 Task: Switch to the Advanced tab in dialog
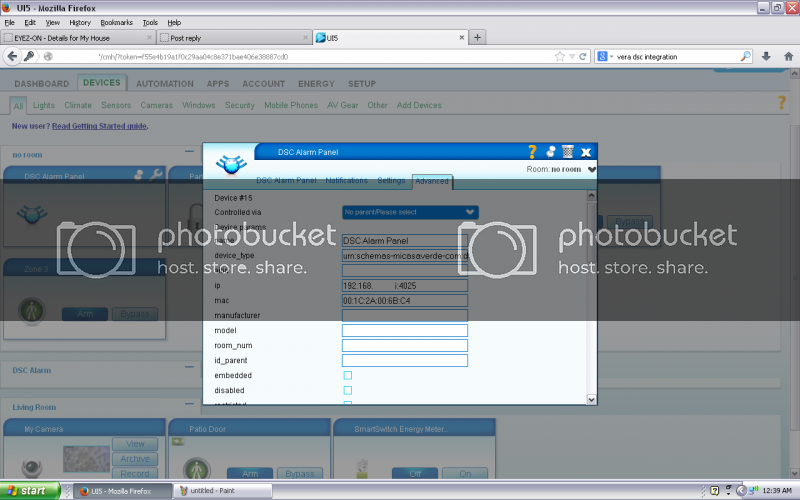point(432,181)
